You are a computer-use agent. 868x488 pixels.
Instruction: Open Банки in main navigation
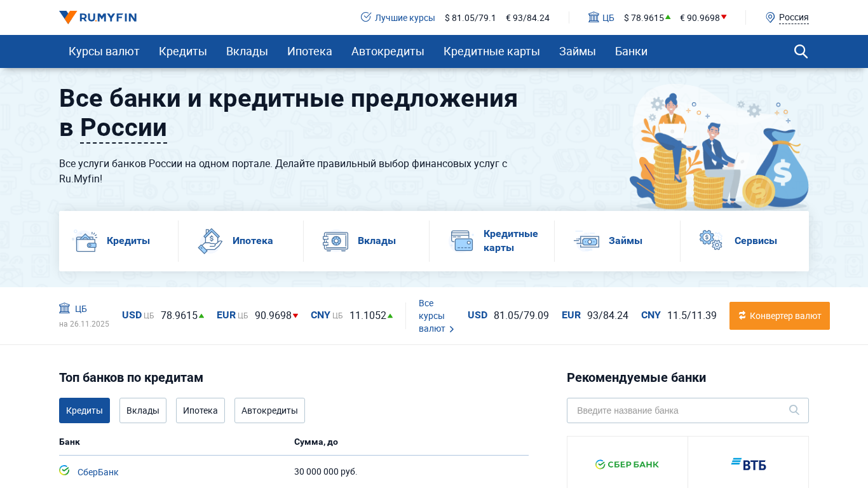(x=632, y=51)
